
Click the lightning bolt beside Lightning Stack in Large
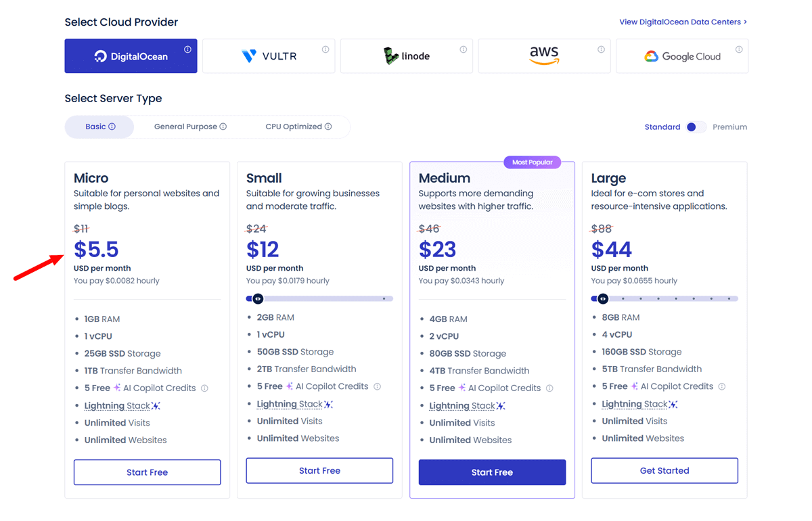[675, 403]
